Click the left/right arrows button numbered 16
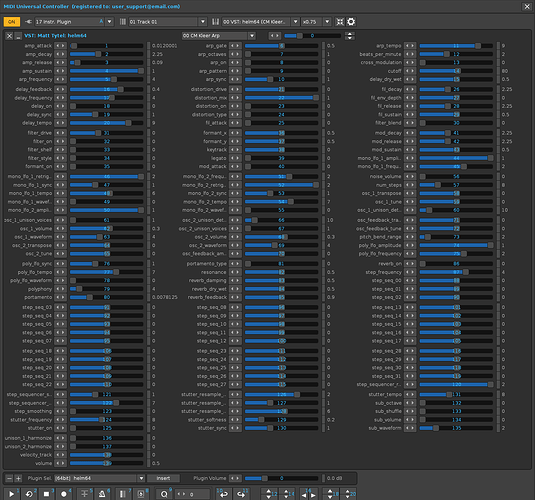Screen dimensions: 535x500 tap(308, 494)
